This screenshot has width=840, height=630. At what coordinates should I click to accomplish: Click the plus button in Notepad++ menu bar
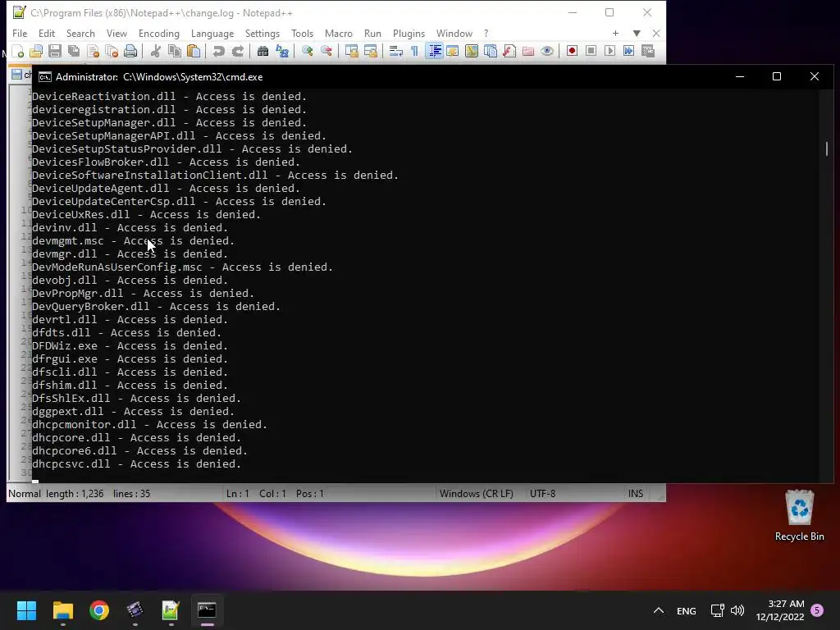[x=615, y=33]
